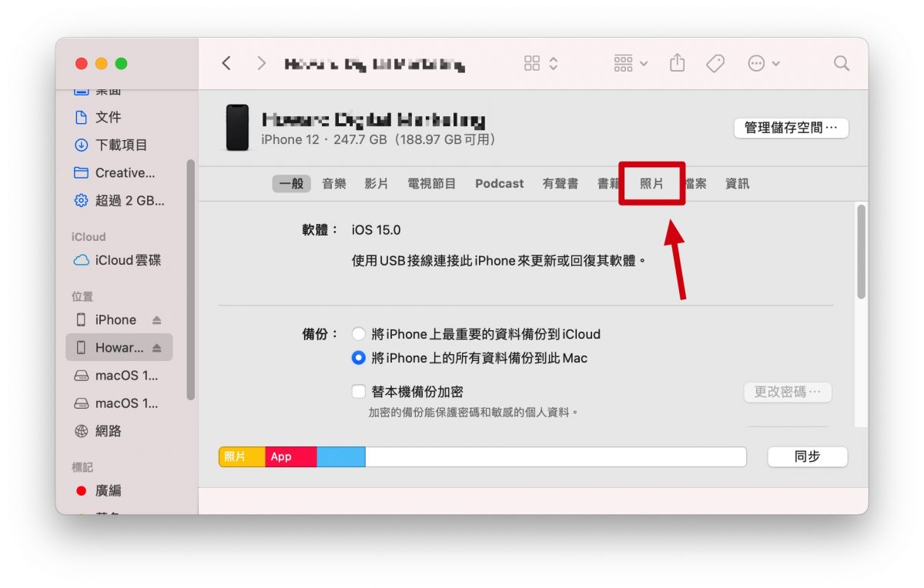Click the 網路 globe icon

pos(81,431)
